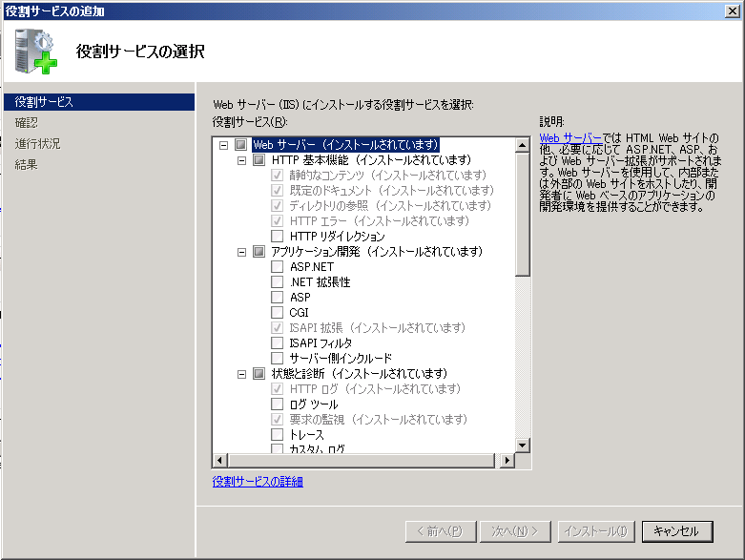Select the 結果 wizard step
This screenshot has width=745, height=560.
[26, 165]
